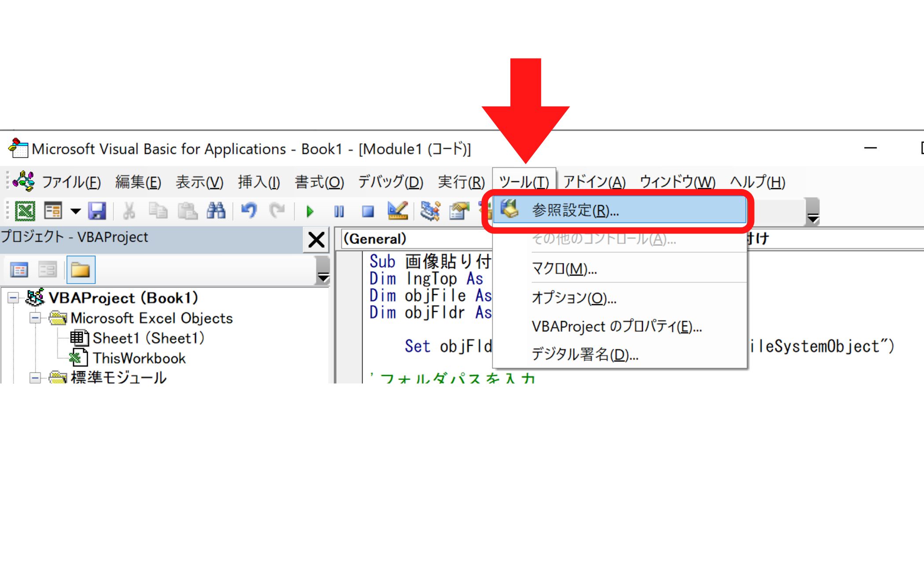Toggle Folders icon in Project pane
The height and width of the screenshot is (583, 924).
pos(81,270)
